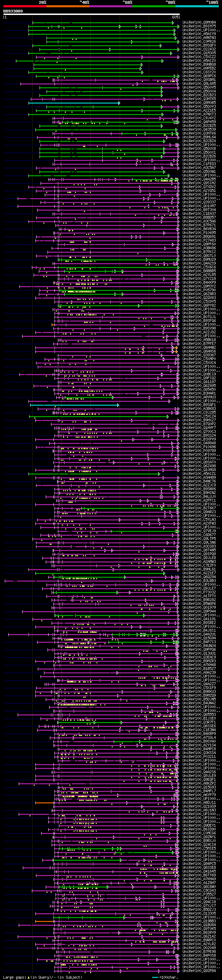
Task: Select the UniRef100_C5XCZ2 entry
Action: (199, 57)
